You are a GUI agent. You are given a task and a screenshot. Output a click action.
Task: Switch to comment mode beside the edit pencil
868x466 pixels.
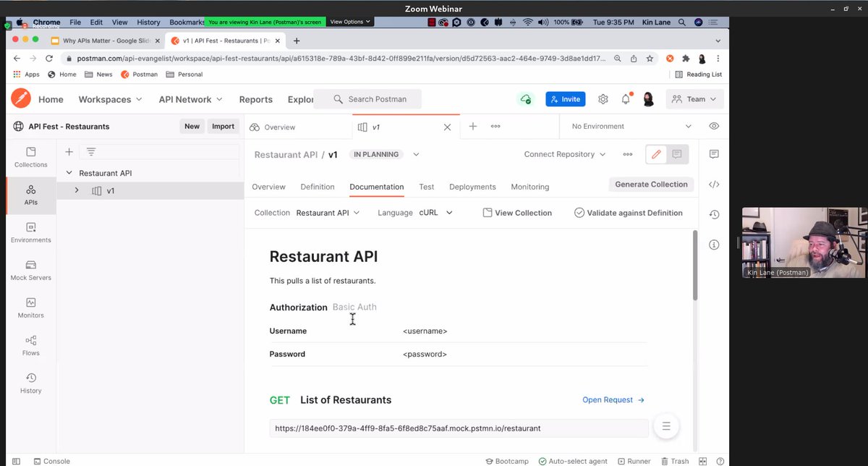click(676, 154)
